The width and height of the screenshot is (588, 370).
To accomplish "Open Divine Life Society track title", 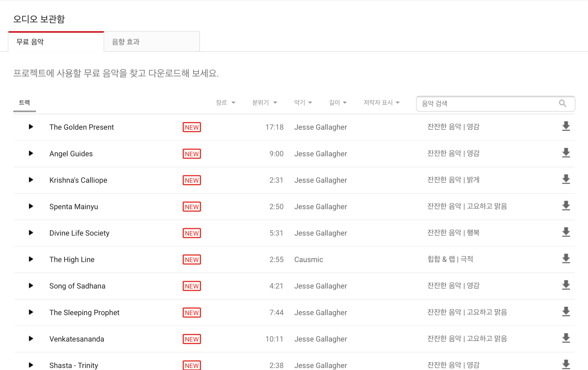I will coord(79,233).
